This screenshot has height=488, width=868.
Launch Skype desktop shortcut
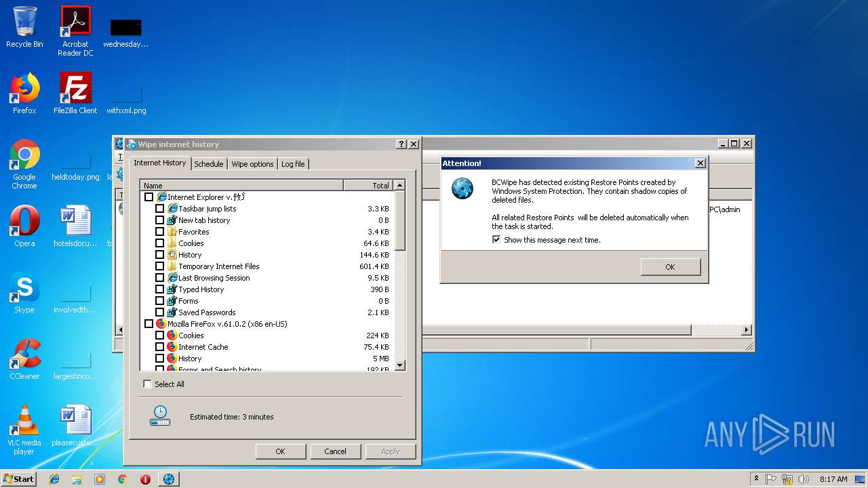click(x=24, y=293)
